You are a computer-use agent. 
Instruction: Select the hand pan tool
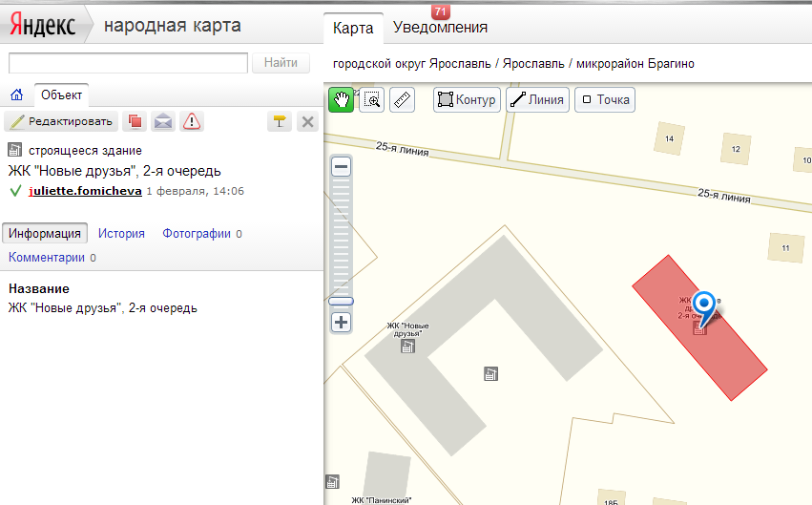(x=342, y=99)
